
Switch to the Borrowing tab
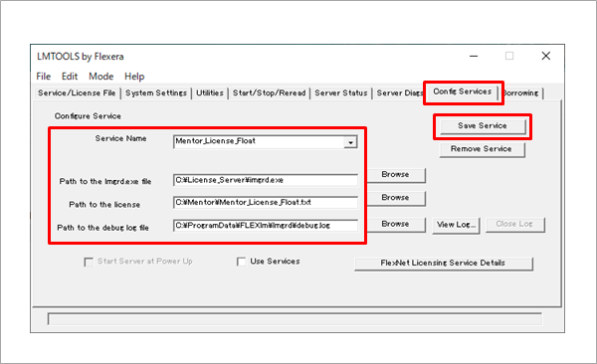tap(521, 92)
